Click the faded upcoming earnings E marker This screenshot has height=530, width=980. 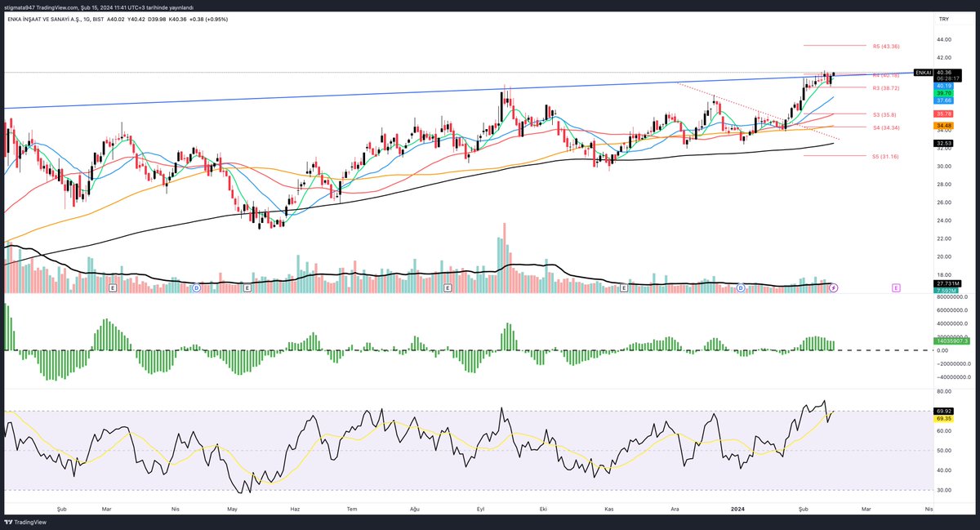click(x=896, y=288)
